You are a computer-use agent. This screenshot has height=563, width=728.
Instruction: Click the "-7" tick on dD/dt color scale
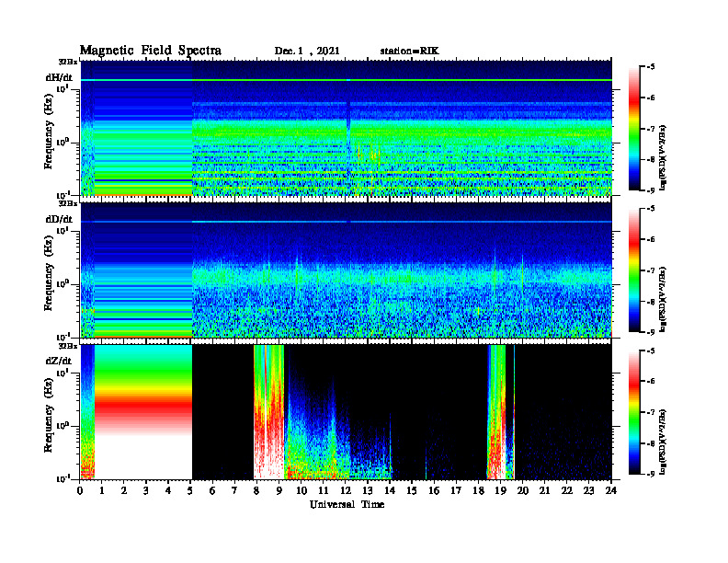(650, 270)
